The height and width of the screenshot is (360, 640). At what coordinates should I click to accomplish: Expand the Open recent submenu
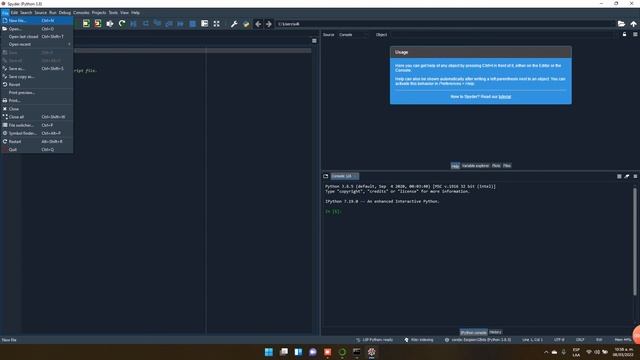click(x=37, y=44)
